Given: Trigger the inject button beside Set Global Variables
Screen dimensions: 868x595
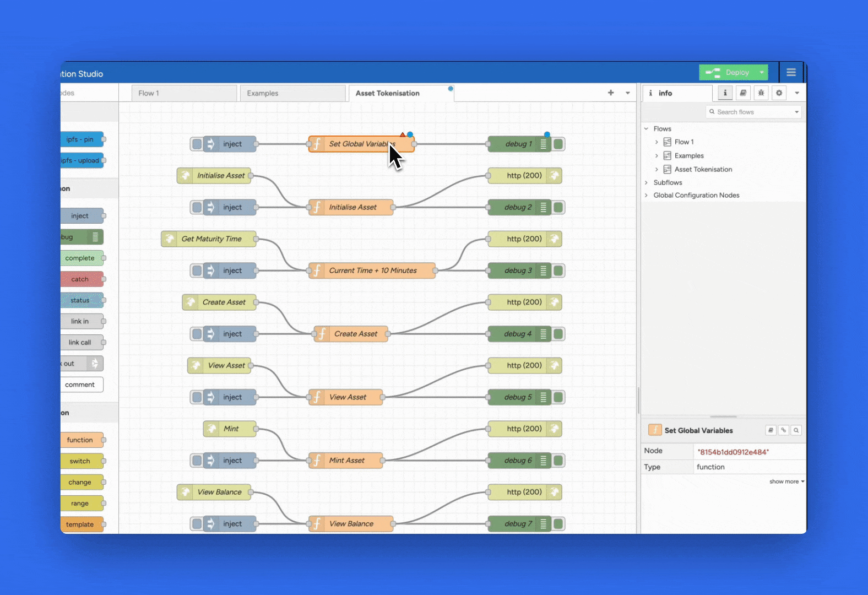Looking at the screenshot, I should [x=197, y=144].
